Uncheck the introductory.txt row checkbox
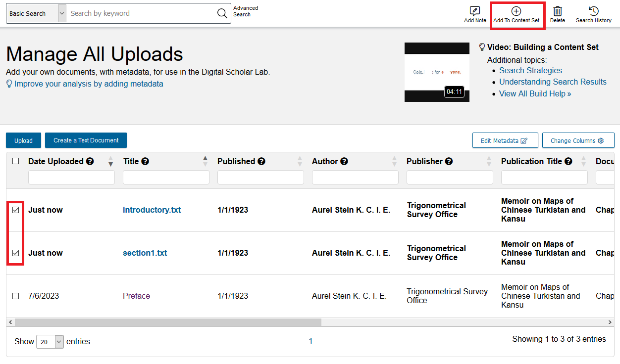Image resolution: width=620 pixels, height=364 pixels. point(15,210)
